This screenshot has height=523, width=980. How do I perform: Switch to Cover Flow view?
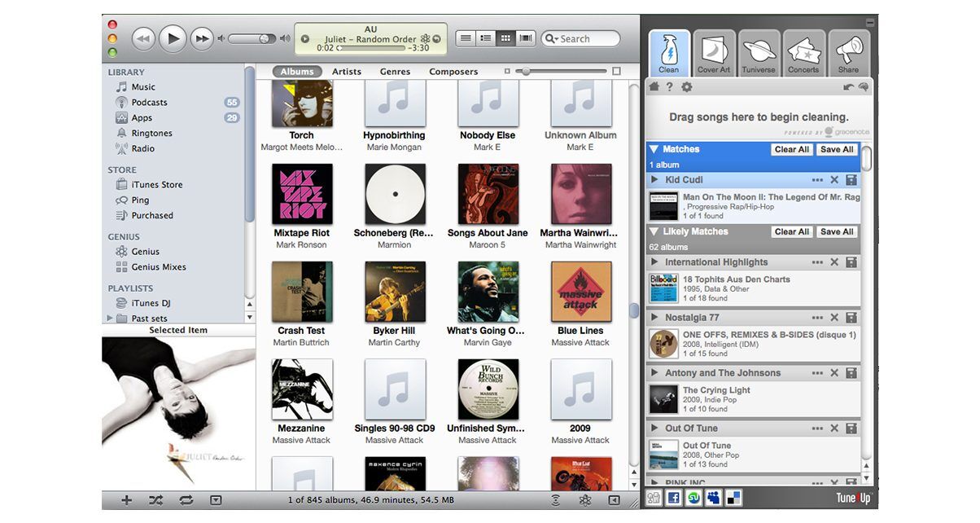click(x=526, y=38)
